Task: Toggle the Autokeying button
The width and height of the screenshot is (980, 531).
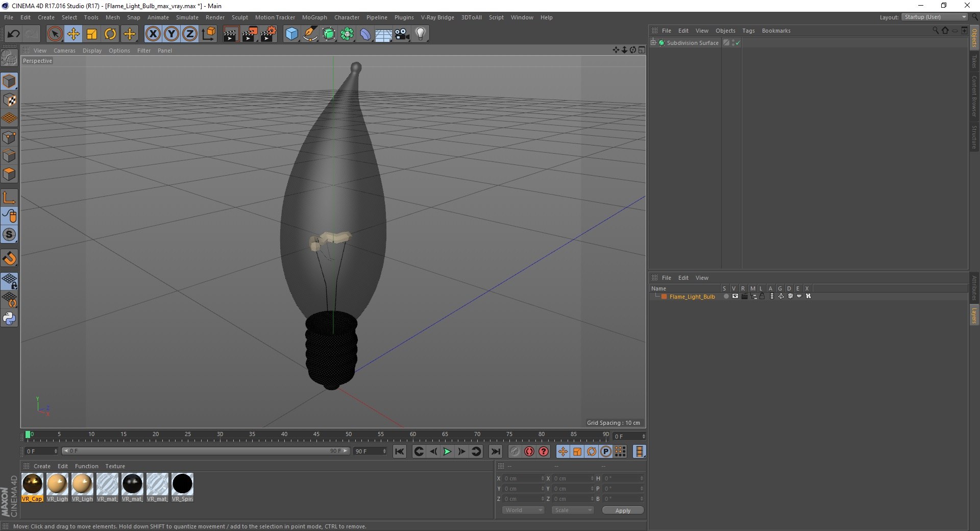Action: (529, 451)
